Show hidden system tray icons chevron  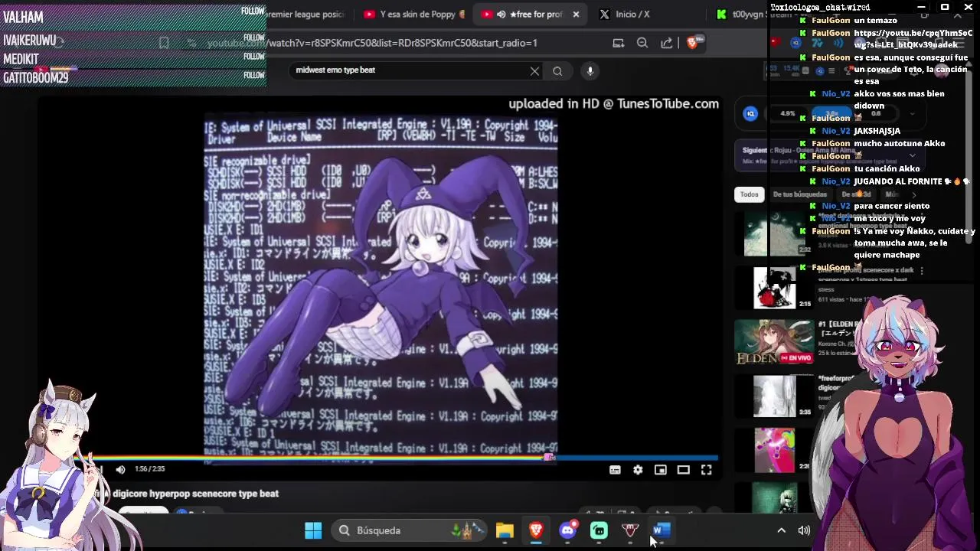point(781,530)
